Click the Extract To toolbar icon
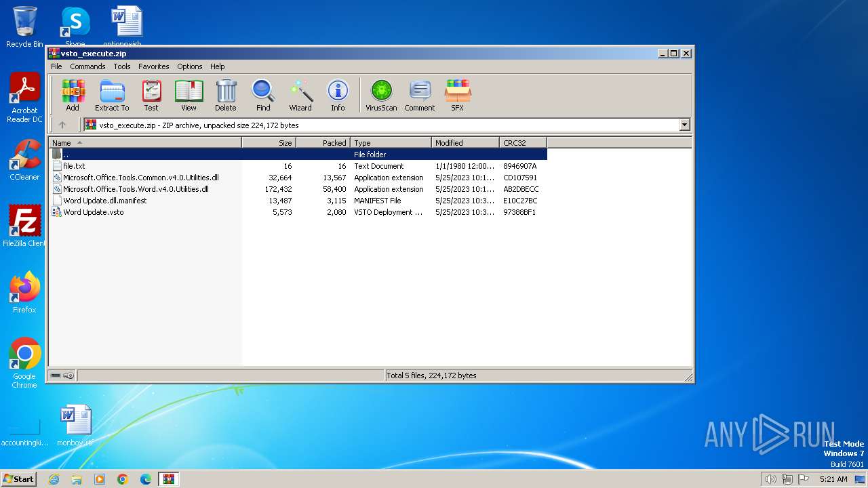 coord(112,95)
